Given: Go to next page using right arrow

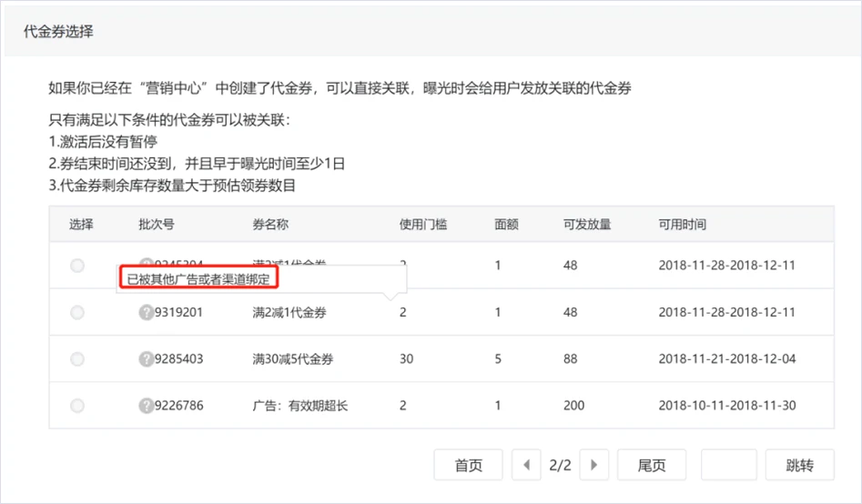Looking at the screenshot, I should point(593,465).
